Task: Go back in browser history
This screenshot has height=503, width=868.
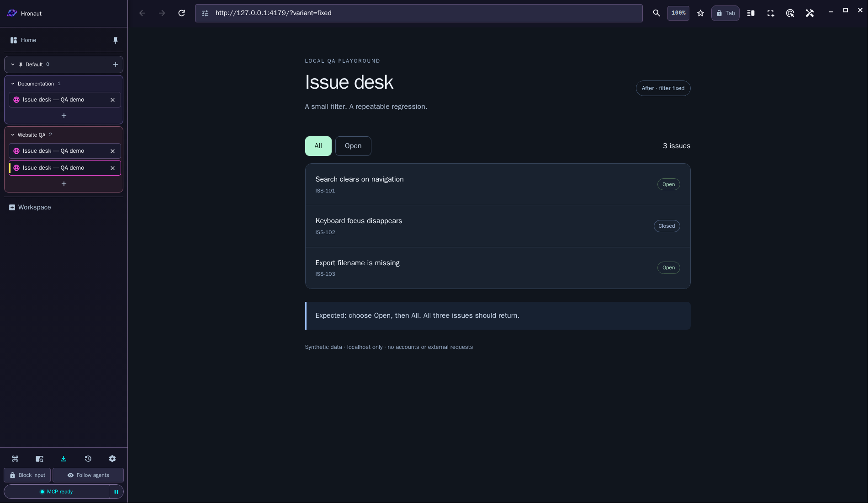Action: (x=143, y=13)
